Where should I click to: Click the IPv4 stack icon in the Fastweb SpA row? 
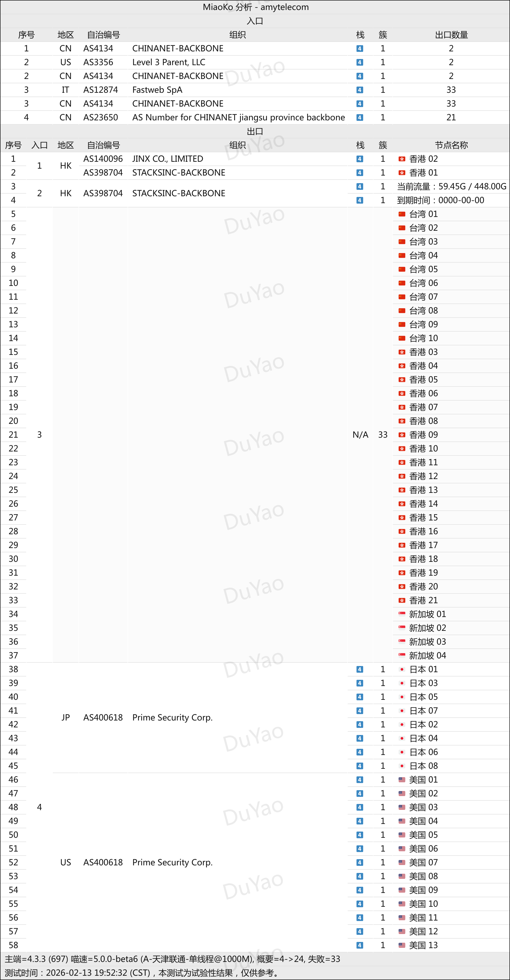click(x=360, y=90)
